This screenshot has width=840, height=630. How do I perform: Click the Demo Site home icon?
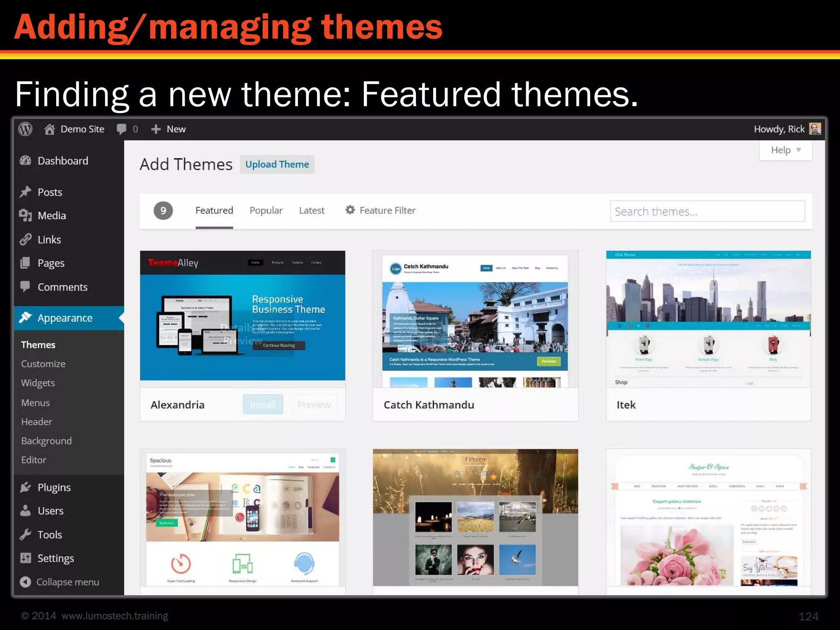[50, 129]
